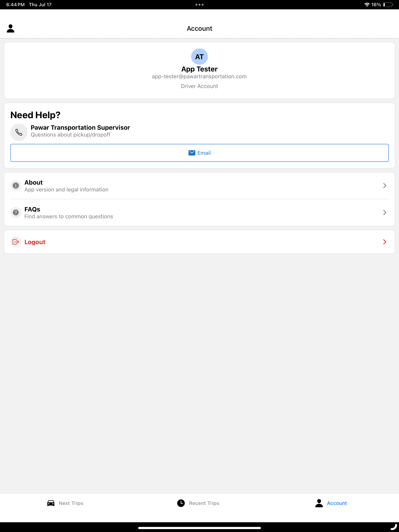Select the Account tab label
This screenshot has height=532, width=399.
(337, 503)
